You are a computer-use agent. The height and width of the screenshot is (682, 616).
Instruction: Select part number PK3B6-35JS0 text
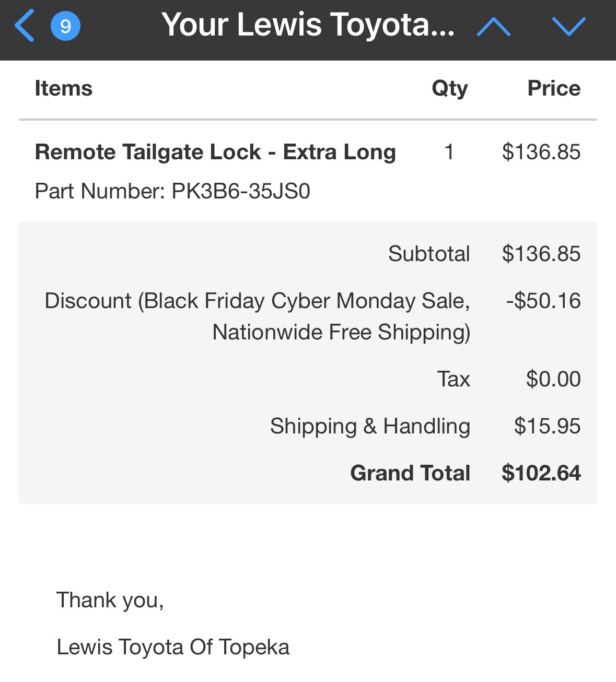(172, 191)
